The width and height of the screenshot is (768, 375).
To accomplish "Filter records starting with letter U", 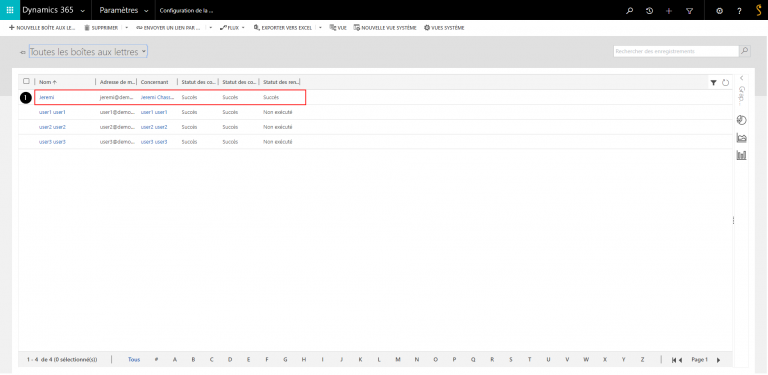I will (x=549, y=360).
